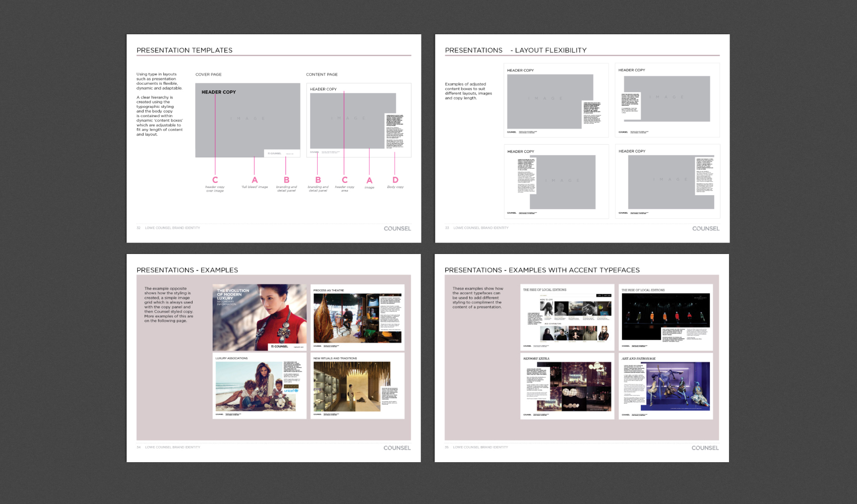Open the New Rituals and Traditions slide
The width and height of the screenshot is (857, 504).
tap(357, 386)
